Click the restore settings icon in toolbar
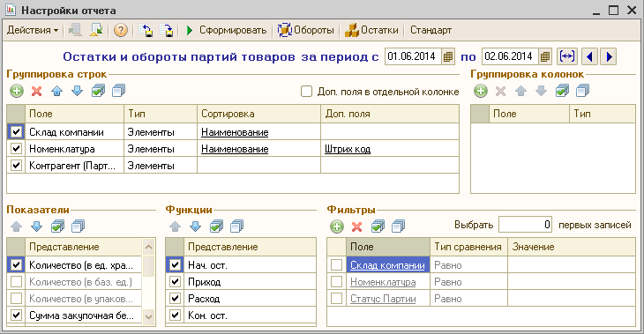Screen dimensions: 644x334 point(146,30)
